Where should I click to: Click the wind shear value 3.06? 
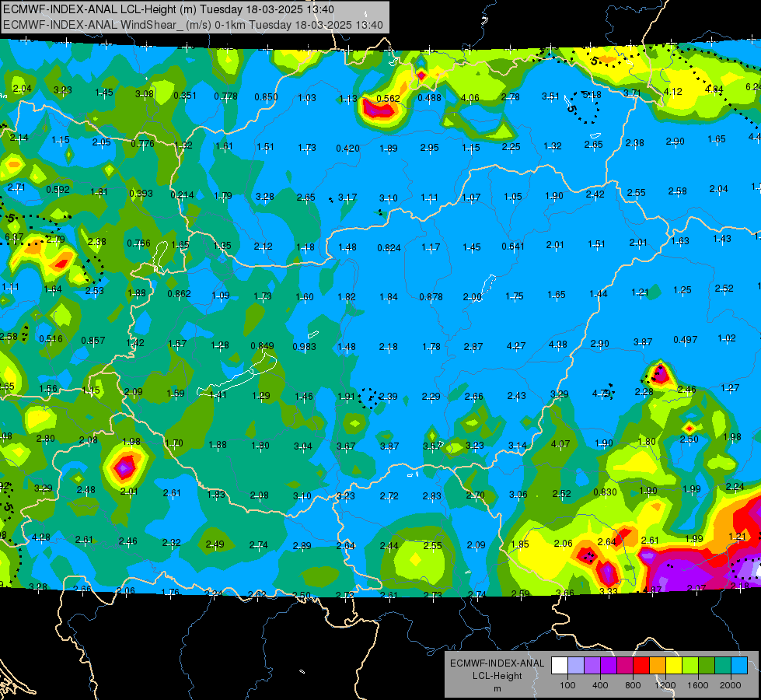click(x=518, y=494)
